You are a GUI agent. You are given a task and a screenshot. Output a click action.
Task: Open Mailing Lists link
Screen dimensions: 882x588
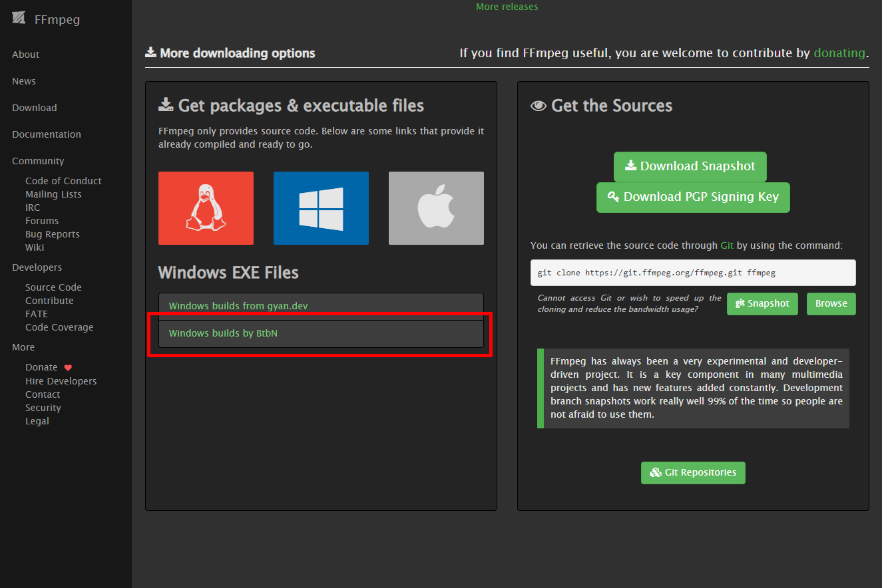pos(53,194)
